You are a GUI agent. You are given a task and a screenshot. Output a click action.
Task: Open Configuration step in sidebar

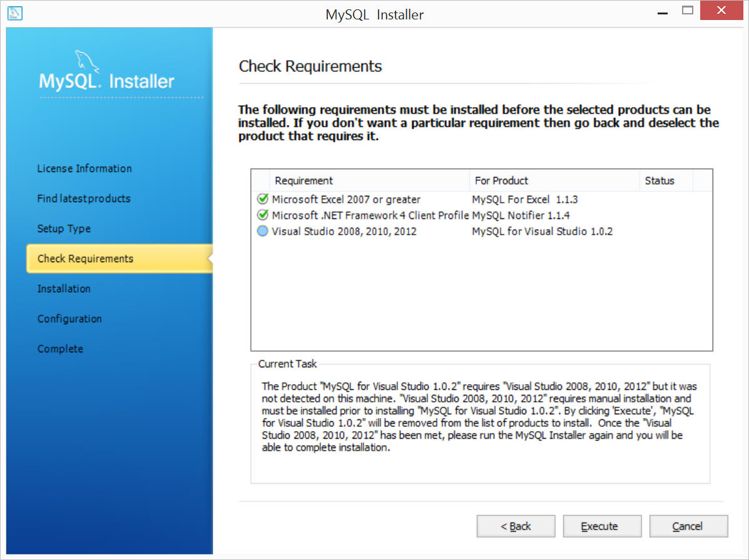tap(69, 318)
